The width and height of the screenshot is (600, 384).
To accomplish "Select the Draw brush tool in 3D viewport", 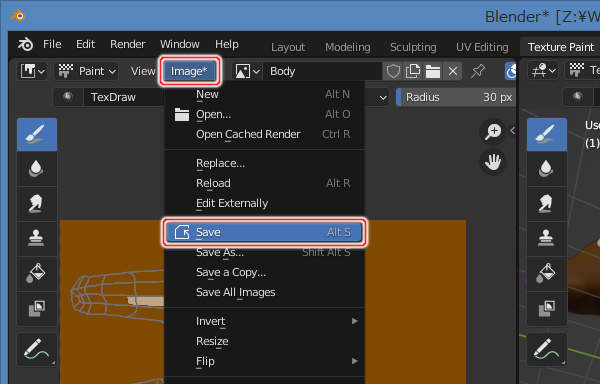I will pos(547,135).
